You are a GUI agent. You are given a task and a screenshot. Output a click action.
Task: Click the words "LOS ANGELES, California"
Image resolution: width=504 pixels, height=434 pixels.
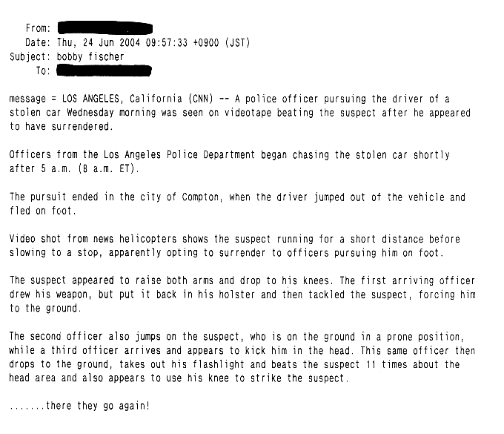[x=122, y=99]
